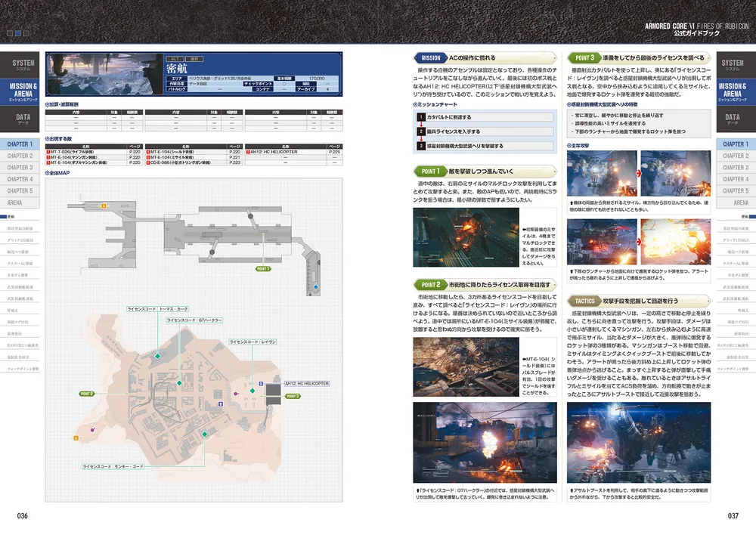756x535 pixels.
Task: Click the purple marker near the lower-left A
Action: (92, 430)
